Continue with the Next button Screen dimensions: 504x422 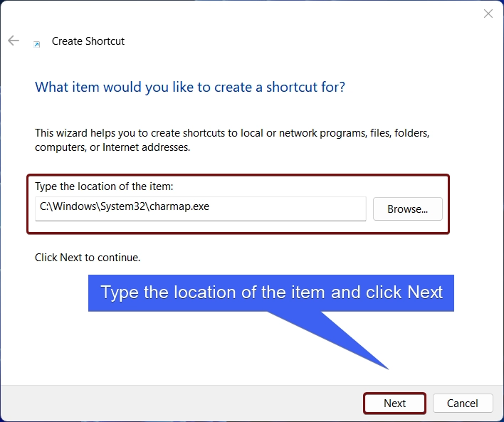click(394, 403)
